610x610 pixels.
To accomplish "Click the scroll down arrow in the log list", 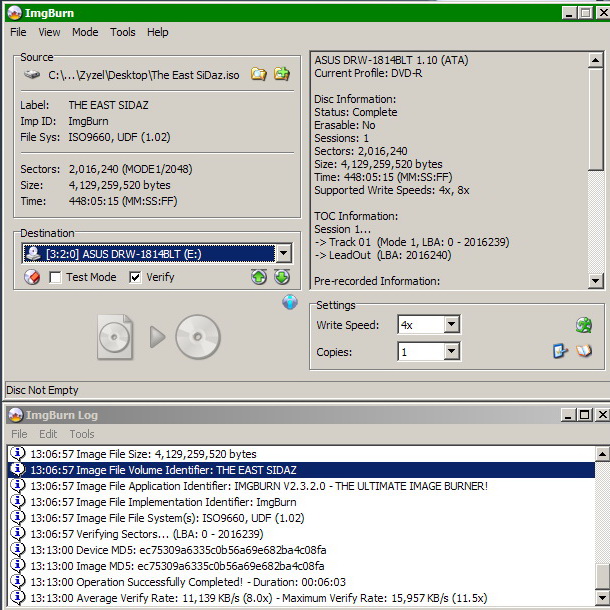I will pos(602,598).
